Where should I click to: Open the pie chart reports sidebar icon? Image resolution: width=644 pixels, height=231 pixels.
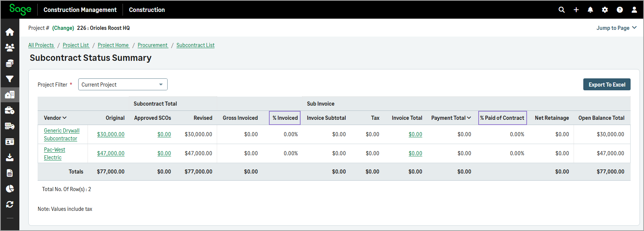(x=10, y=188)
